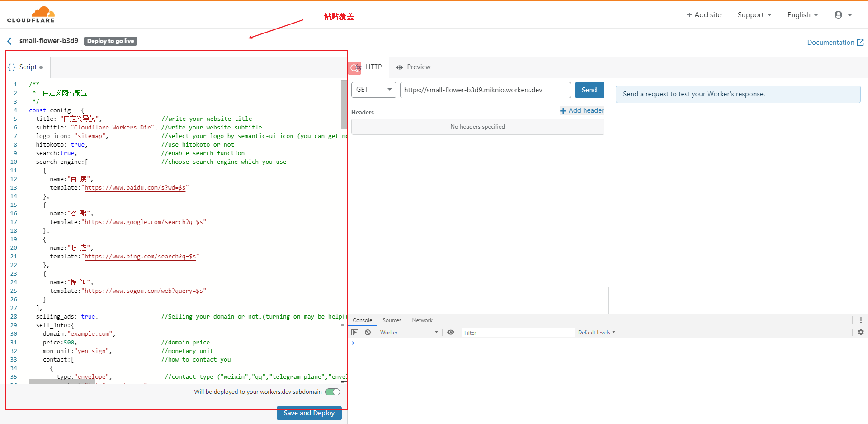Toggle the workers.dev subdomain deployment switch

[333, 392]
